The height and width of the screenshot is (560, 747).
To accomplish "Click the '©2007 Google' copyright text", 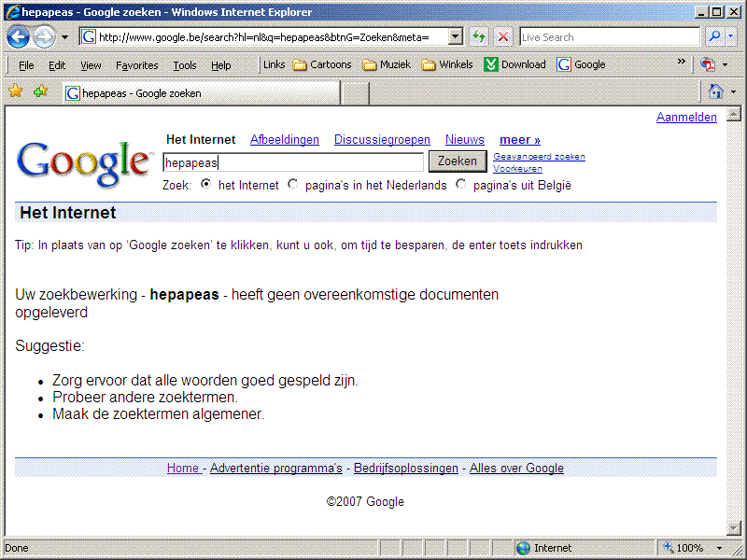I will click(x=365, y=501).
